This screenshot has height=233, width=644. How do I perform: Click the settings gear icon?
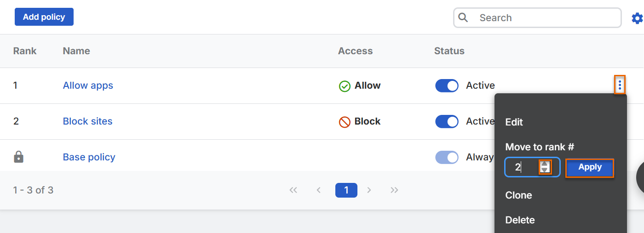637,18
